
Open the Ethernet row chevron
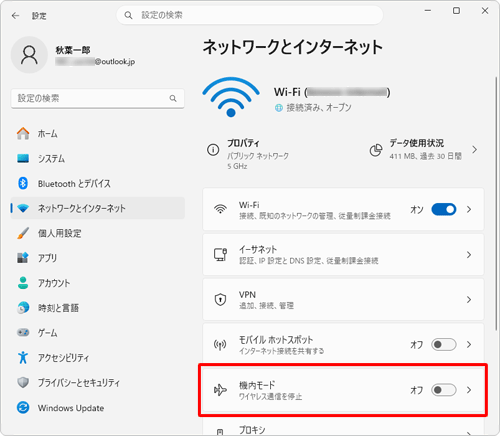pos(469,255)
